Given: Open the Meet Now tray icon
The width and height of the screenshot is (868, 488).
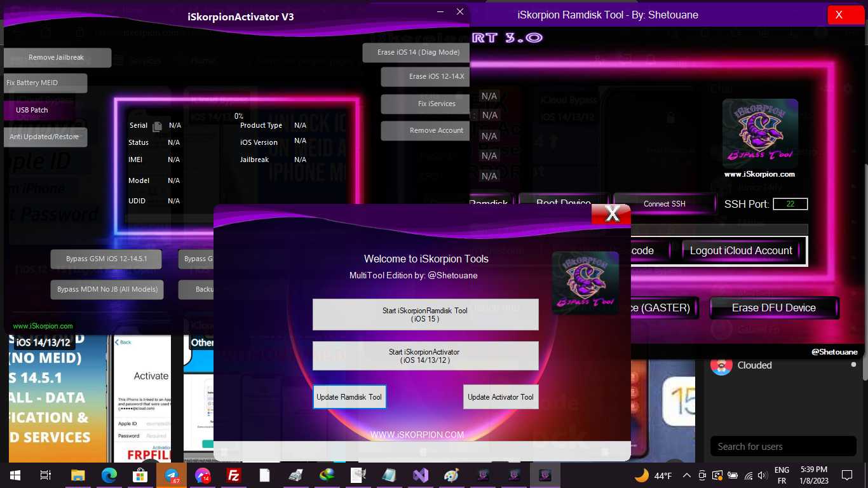Looking at the screenshot, I should (x=702, y=476).
